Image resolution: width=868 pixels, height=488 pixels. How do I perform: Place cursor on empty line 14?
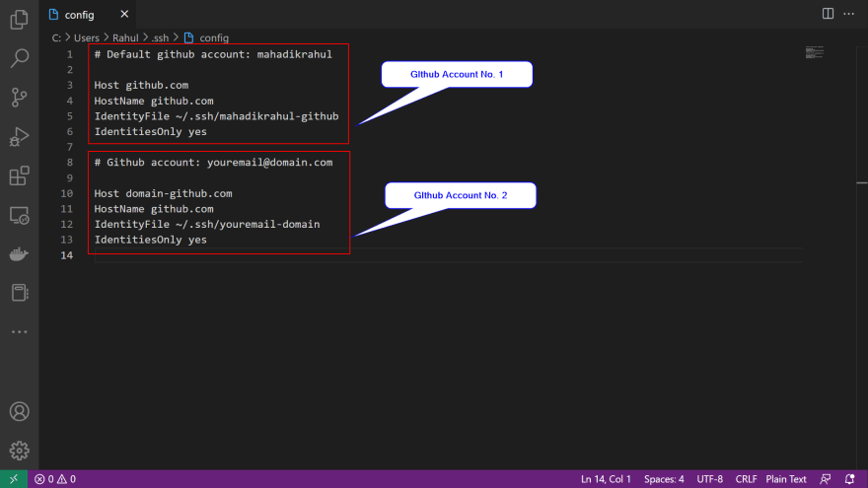[x=449, y=255]
